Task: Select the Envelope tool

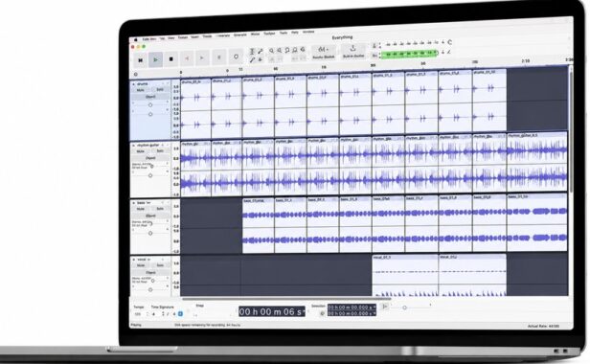Action: pos(260,51)
